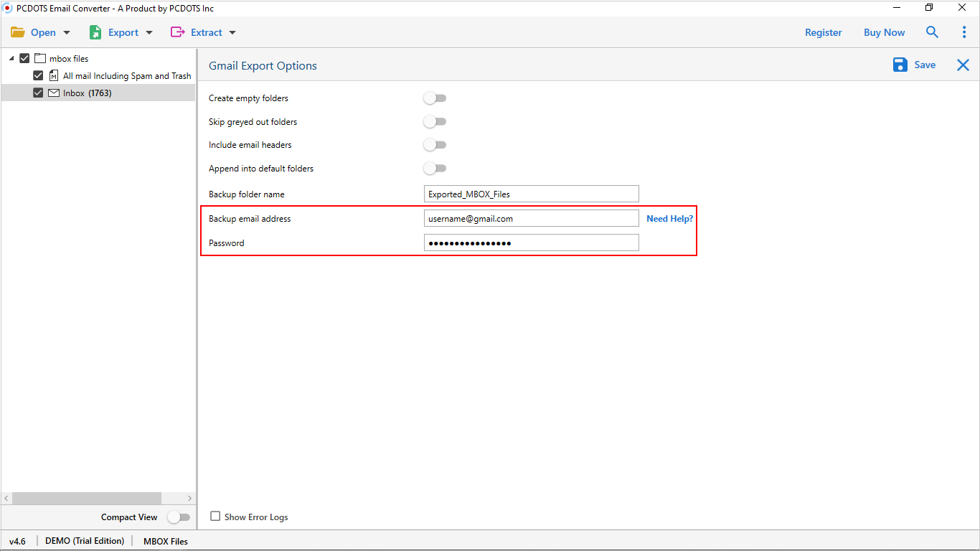Viewport: 980px width, 551px height.
Task: Click the v4.6 version status entry
Action: coord(17,541)
